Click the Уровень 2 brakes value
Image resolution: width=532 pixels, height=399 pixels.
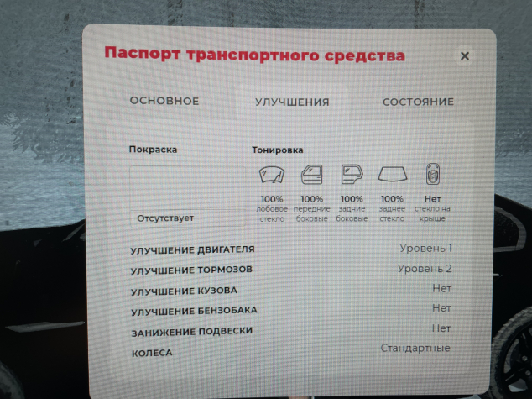(425, 269)
